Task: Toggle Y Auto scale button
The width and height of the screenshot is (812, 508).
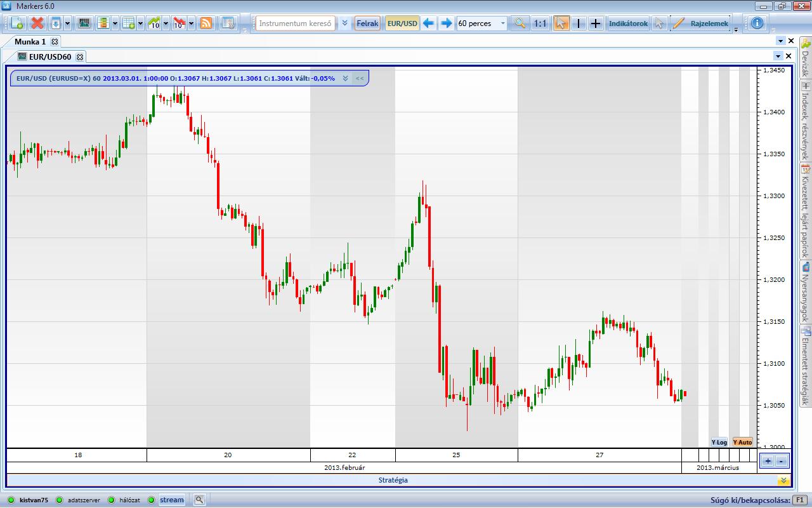Action: click(742, 442)
